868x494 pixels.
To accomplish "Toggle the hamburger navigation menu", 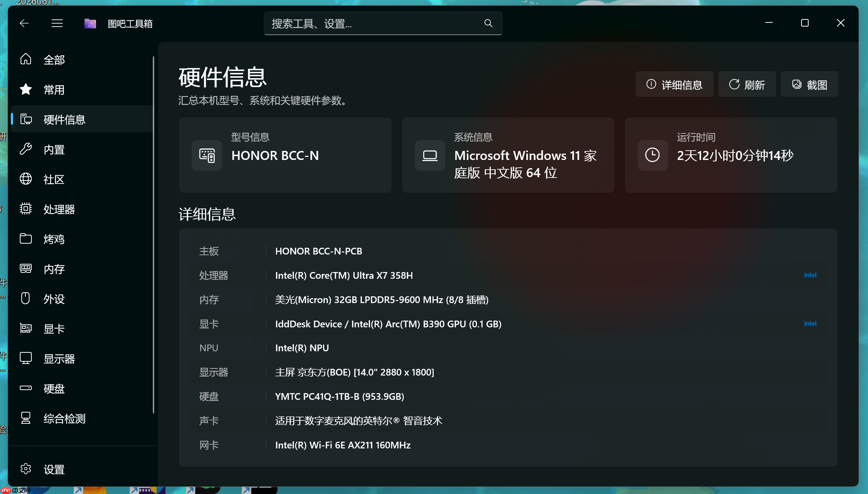I will pos(57,23).
